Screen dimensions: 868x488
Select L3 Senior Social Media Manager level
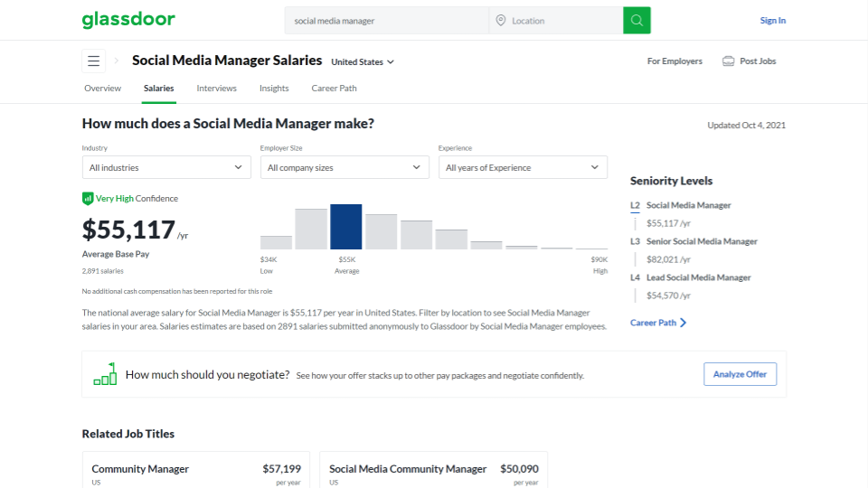[x=694, y=241]
